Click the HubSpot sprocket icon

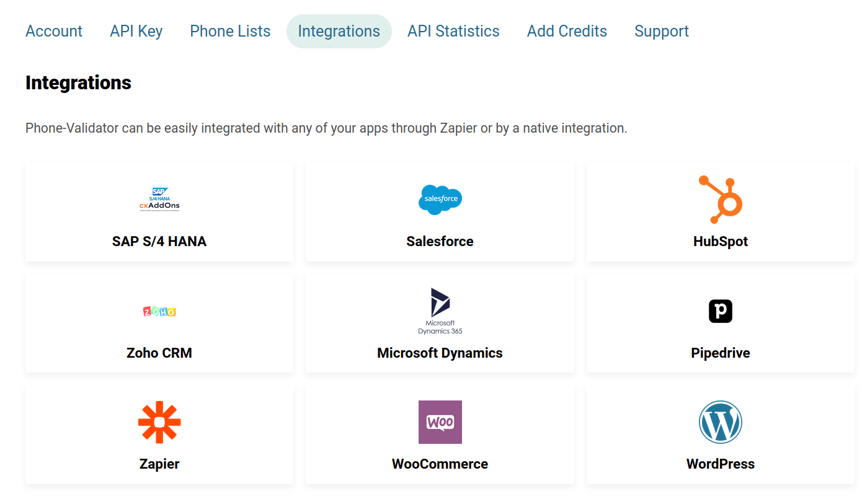click(x=720, y=198)
